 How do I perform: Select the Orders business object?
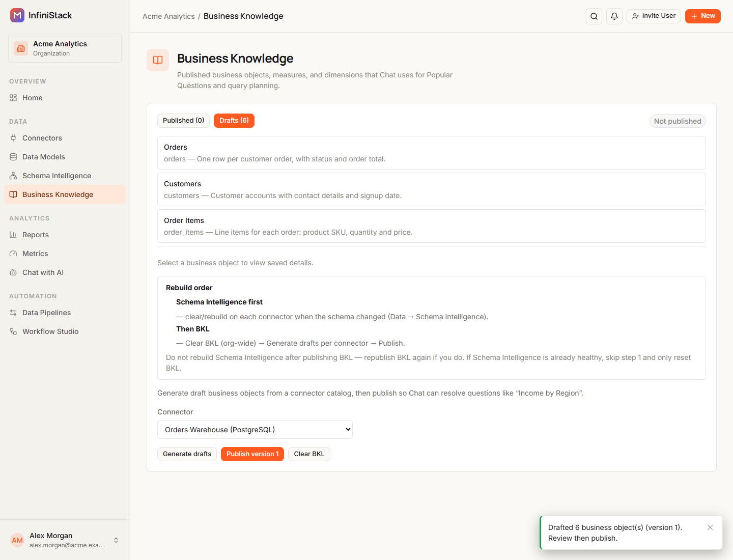coord(432,153)
